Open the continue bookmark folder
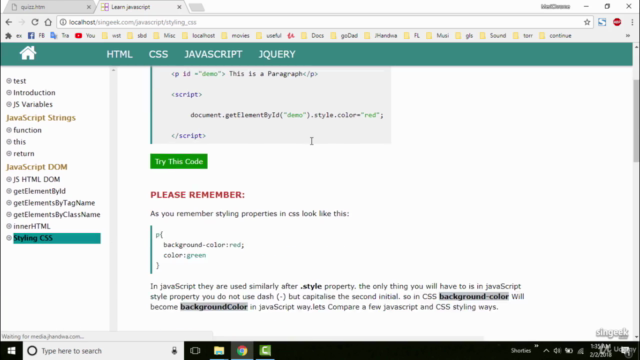This screenshot has width=640, height=360. pos(556,36)
